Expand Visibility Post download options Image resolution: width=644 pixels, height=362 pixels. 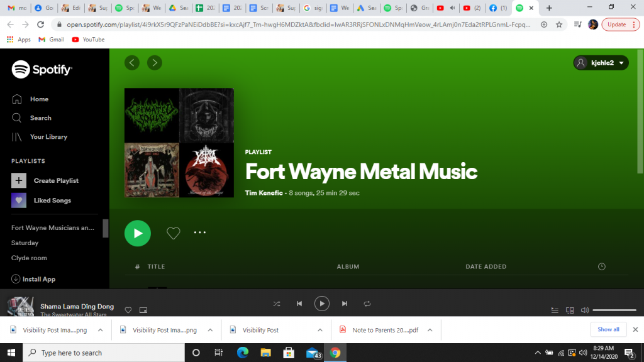click(320, 330)
